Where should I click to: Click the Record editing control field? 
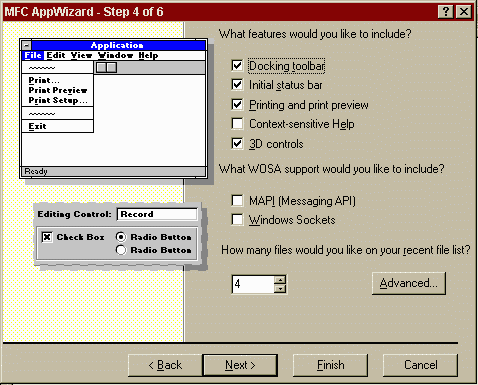click(x=157, y=214)
